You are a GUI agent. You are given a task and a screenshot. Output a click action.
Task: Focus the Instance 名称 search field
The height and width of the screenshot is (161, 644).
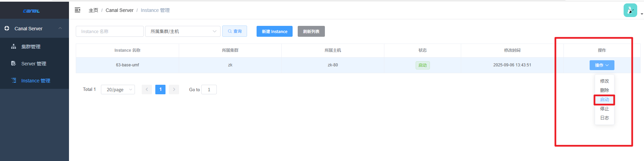(110, 31)
